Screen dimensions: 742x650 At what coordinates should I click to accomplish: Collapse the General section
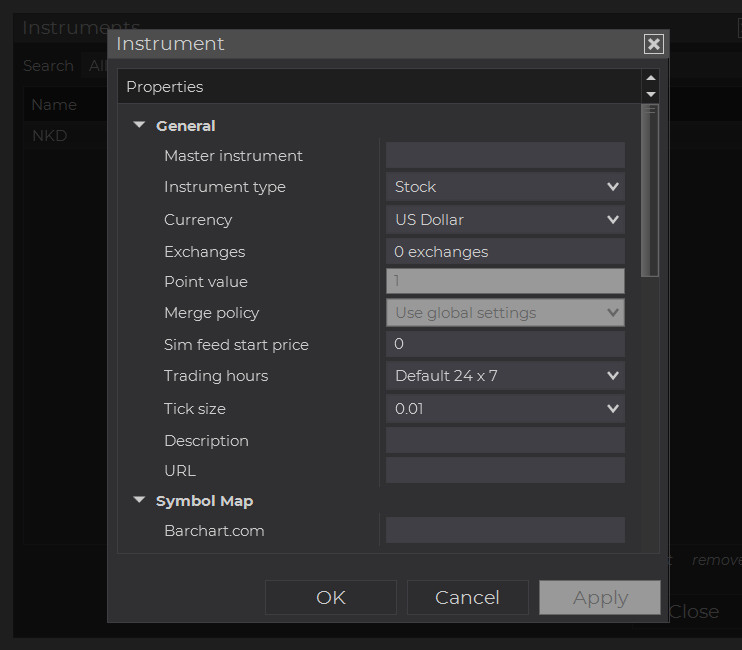click(x=139, y=126)
